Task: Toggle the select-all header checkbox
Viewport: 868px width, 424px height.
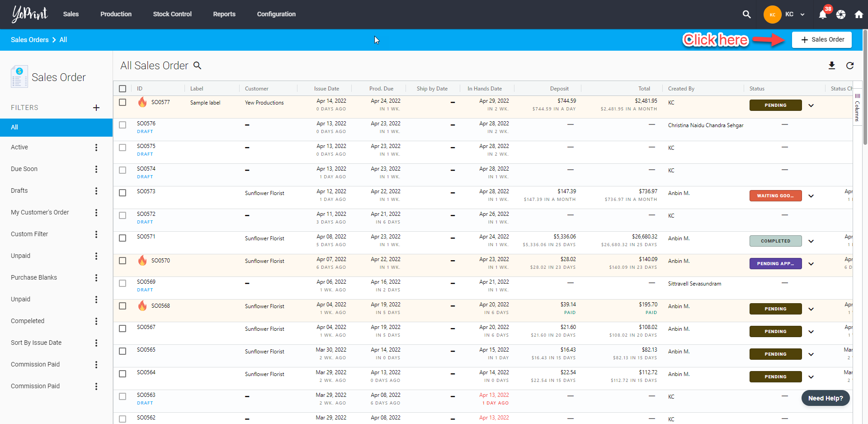Action: (123, 89)
